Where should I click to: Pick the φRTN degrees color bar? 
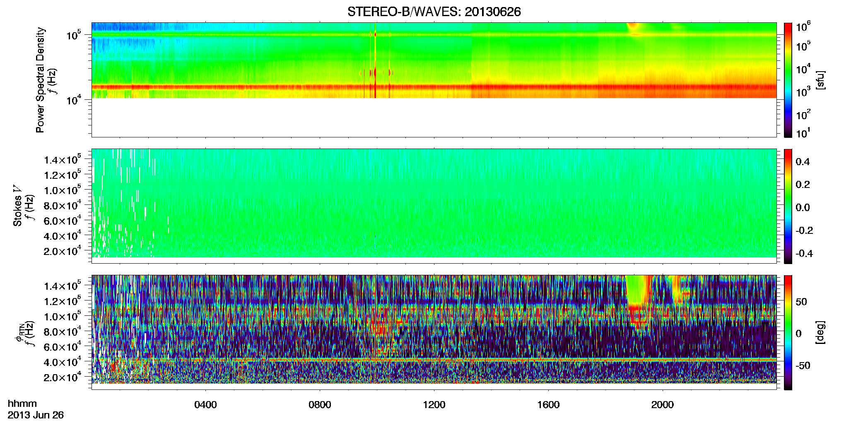tap(788, 332)
